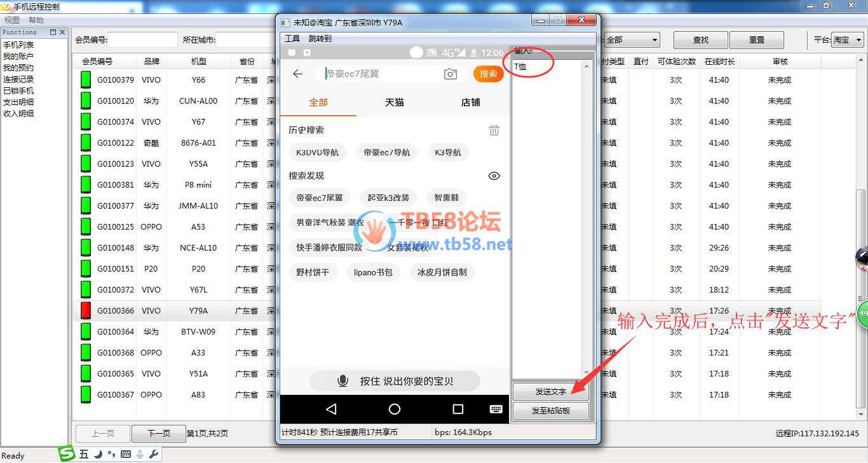The width and height of the screenshot is (868, 463).
Task: Click green phone icon for G0100364
Action: click(x=86, y=332)
